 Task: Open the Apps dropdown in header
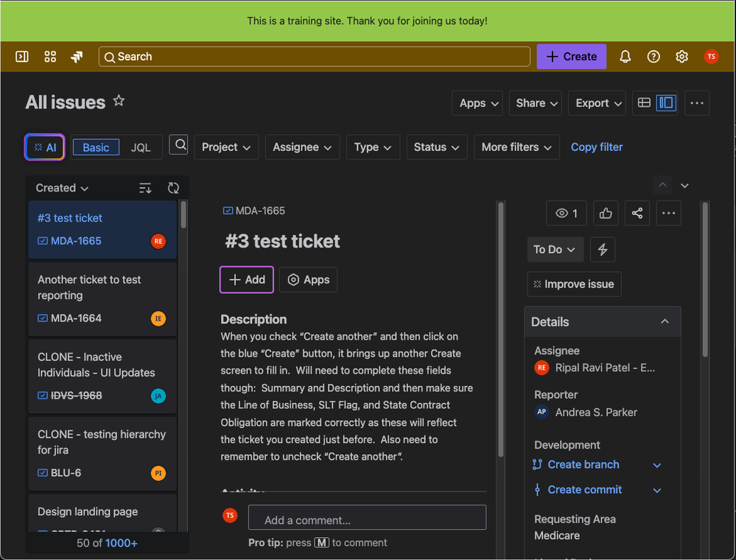(477, 103)
